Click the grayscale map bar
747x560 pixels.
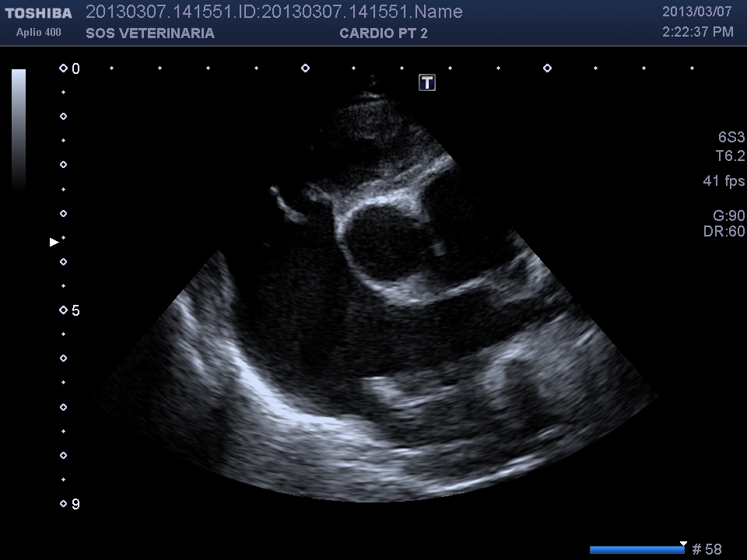(19, 129)
